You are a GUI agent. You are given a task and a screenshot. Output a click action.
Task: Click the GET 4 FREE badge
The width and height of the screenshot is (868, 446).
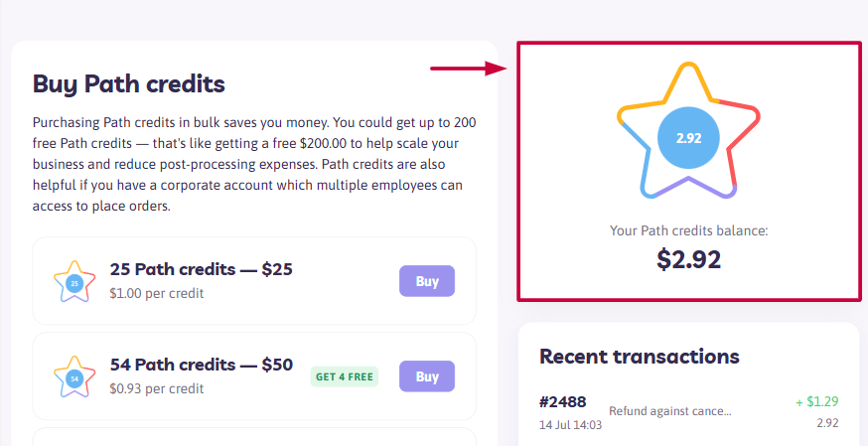[x=345, y=376]
